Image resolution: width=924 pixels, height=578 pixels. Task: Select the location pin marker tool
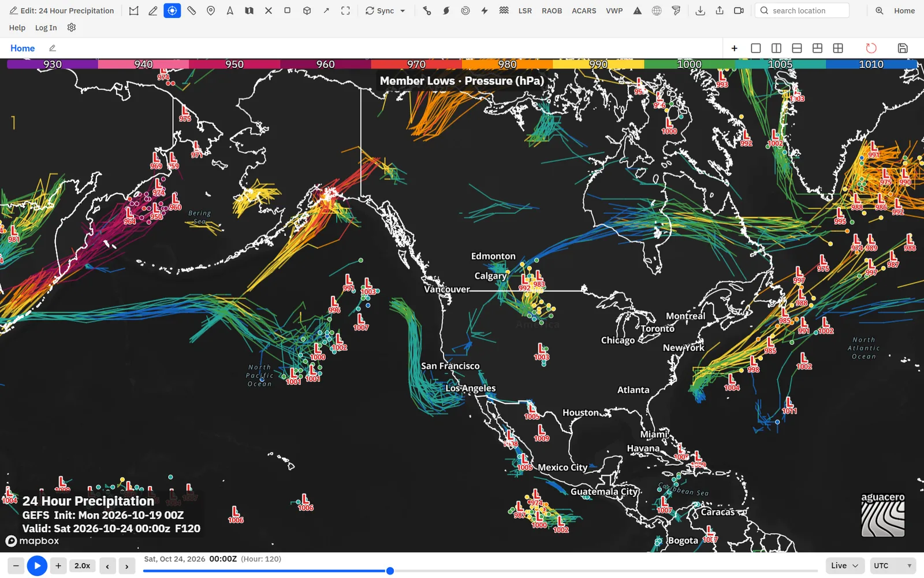[x=211, y=10]
